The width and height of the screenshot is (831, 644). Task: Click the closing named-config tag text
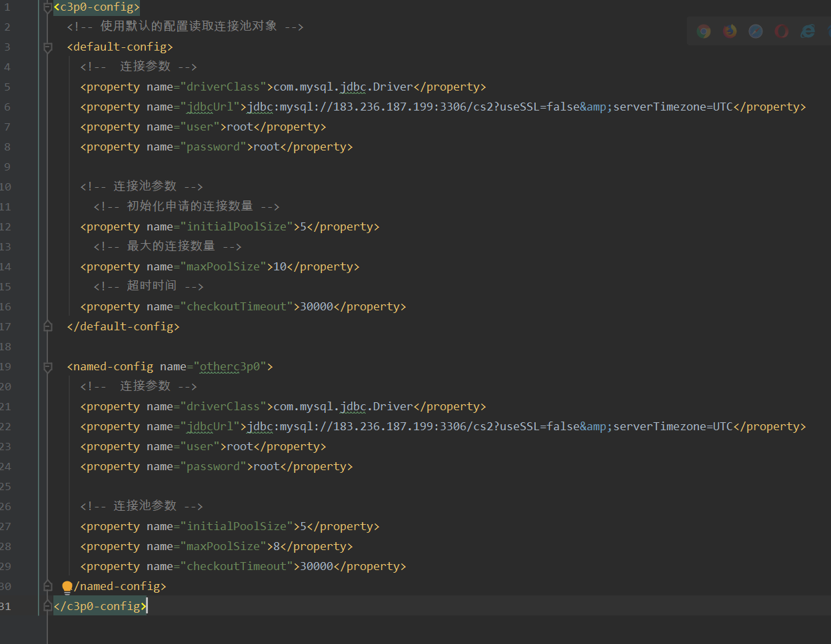pos(120,586)
